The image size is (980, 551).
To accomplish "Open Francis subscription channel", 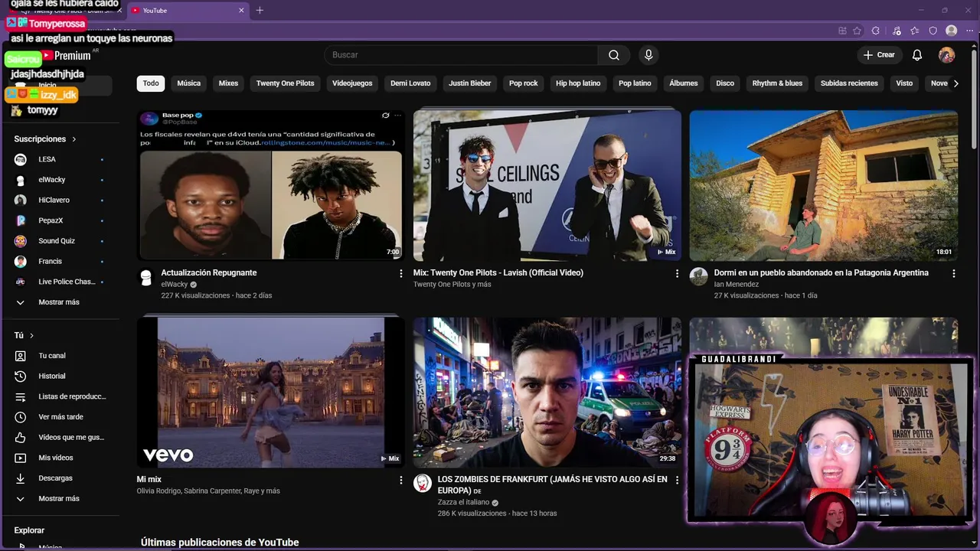I will click(x=60, y=262).
